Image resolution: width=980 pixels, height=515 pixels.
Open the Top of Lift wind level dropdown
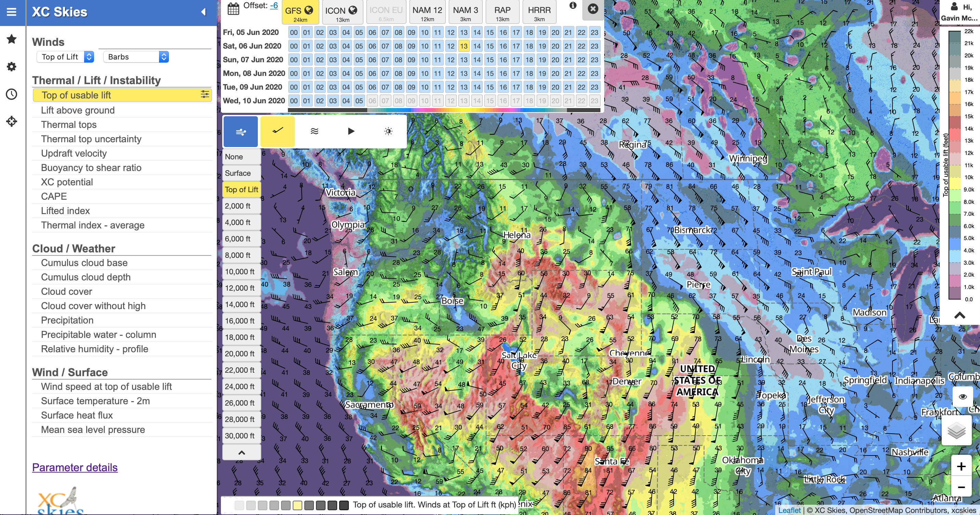[x=65, y=57]
